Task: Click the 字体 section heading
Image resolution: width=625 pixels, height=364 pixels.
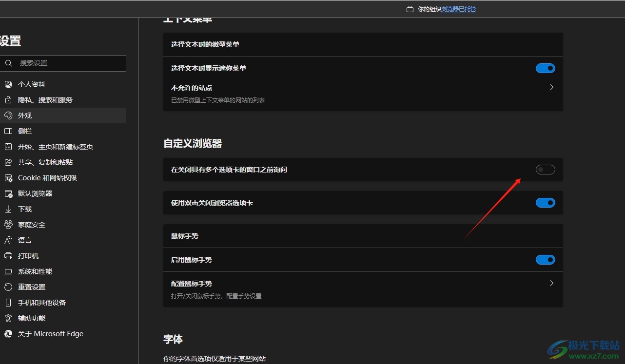Action: point(173,339)
